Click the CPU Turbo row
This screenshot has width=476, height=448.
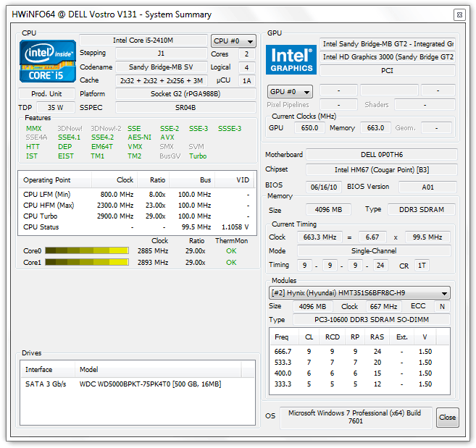[x=137, y=216]
